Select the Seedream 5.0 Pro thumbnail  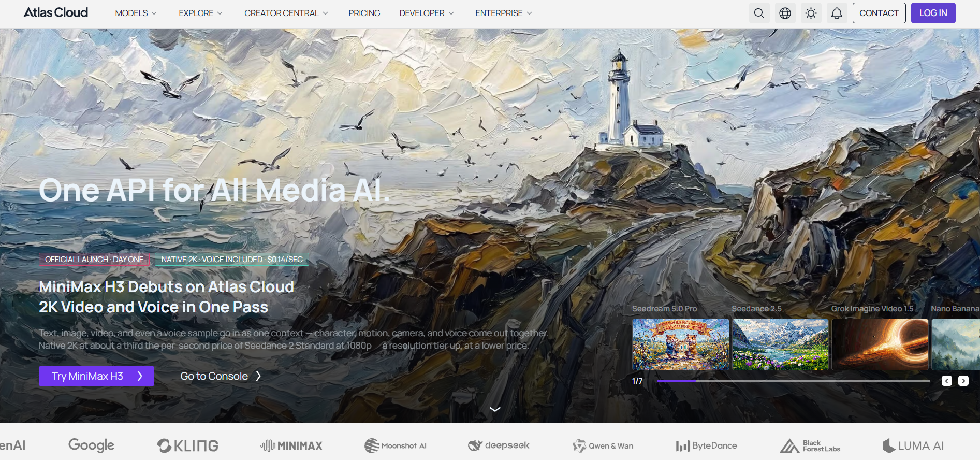(x=680, y=344)
